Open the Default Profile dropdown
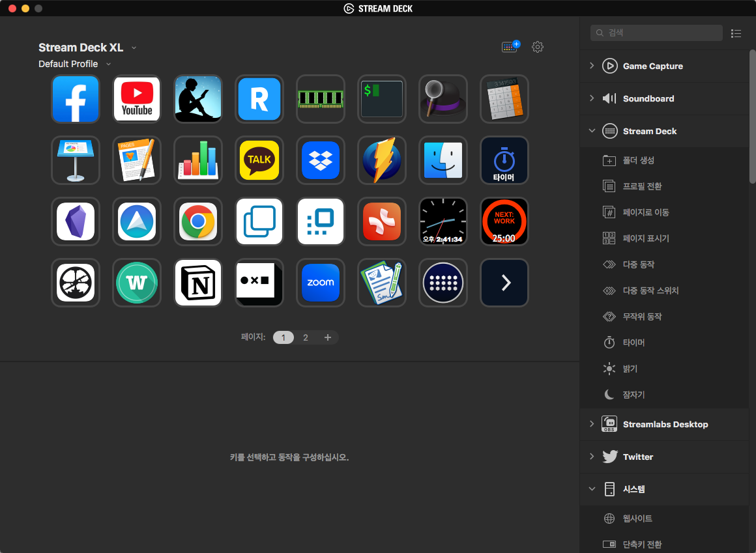756x553 pixels. (75, 64)
